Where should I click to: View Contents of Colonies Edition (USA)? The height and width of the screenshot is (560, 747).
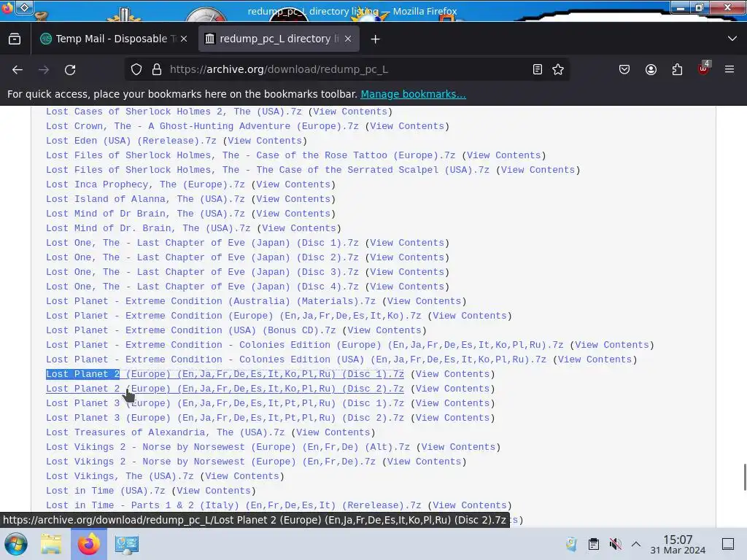point(595,359)
